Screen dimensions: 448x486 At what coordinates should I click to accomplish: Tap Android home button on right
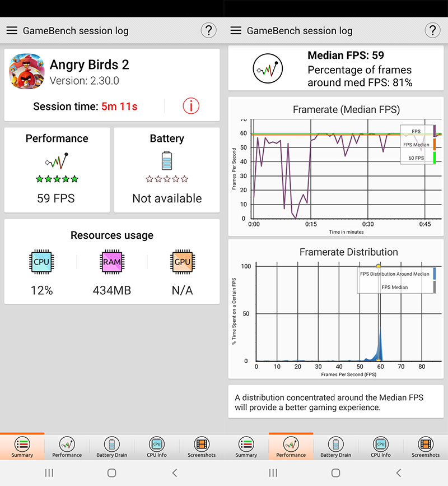point(336,473)
